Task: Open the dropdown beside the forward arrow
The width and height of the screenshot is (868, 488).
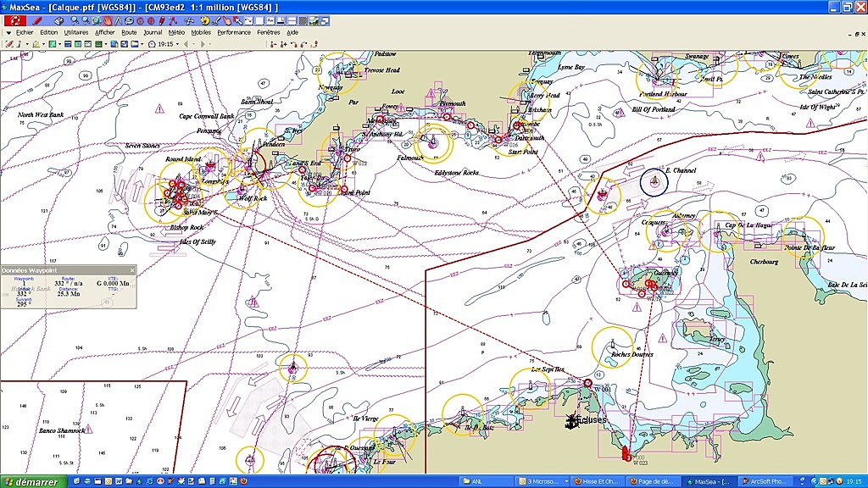Action: pyautogui.click(x=210, y=44)
